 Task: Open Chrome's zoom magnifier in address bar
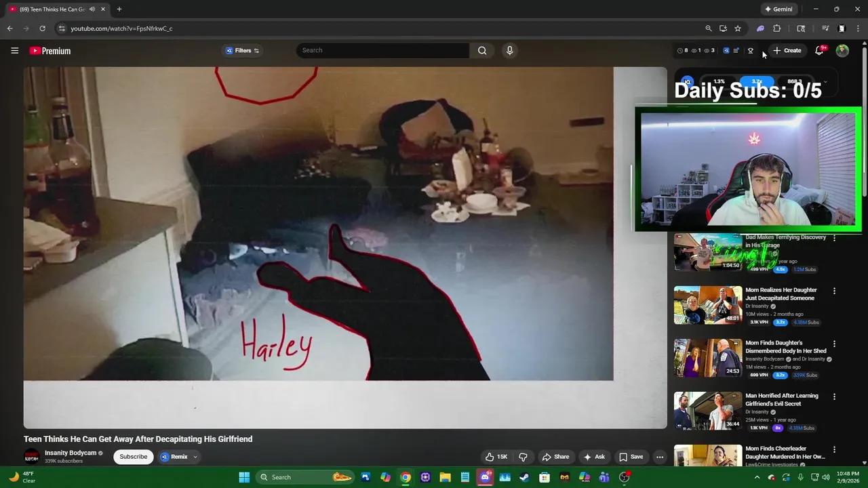click(x=709, y=28)
